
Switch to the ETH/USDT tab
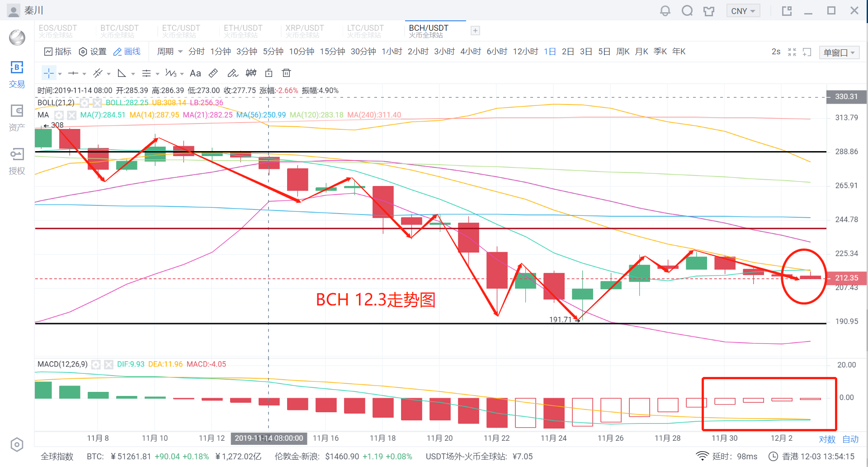tap(243, 31)
